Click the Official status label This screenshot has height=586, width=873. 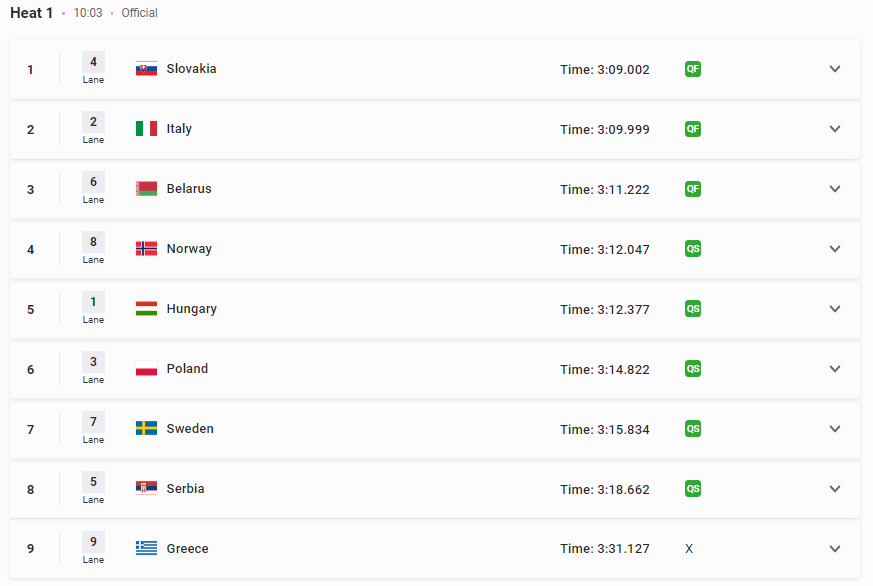point(139,13)
